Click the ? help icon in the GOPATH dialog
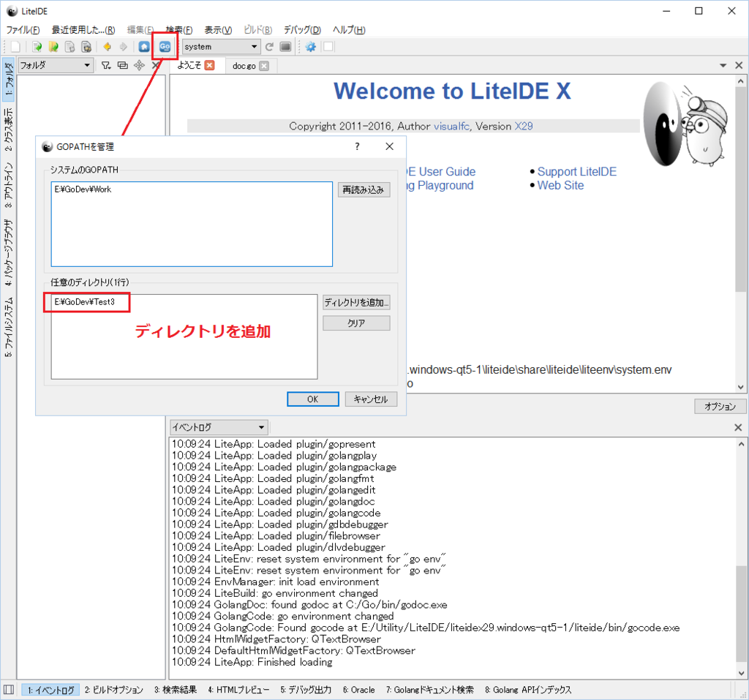 click(357, 146)
